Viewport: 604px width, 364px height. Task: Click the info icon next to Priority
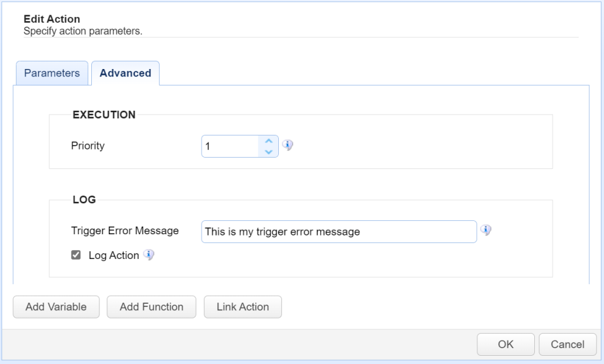(x=288, y=146)
